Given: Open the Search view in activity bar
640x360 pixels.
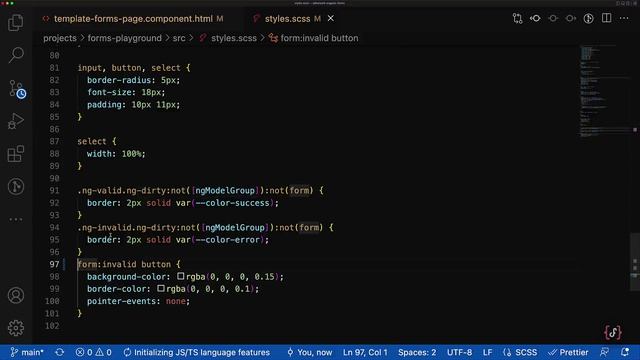Looking at the screenshot, I should tap(16, 55).
